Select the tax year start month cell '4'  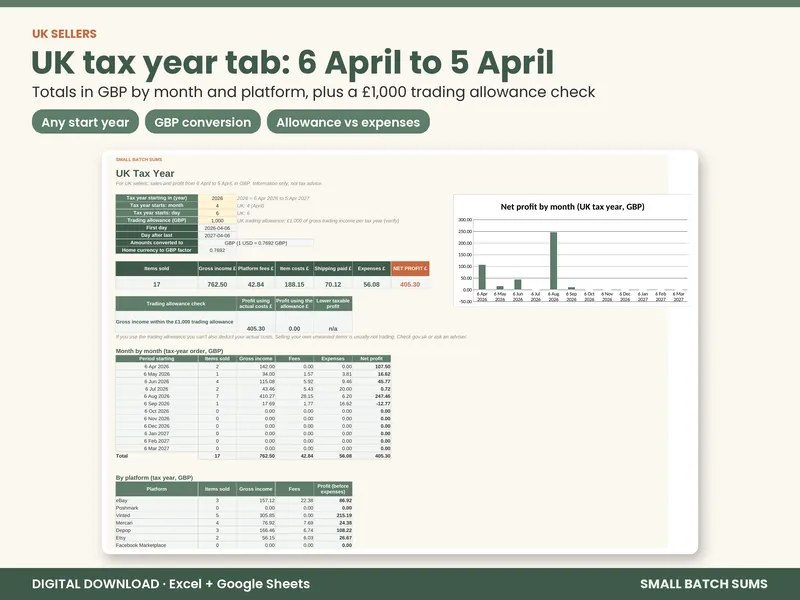[x=217, y=206]
